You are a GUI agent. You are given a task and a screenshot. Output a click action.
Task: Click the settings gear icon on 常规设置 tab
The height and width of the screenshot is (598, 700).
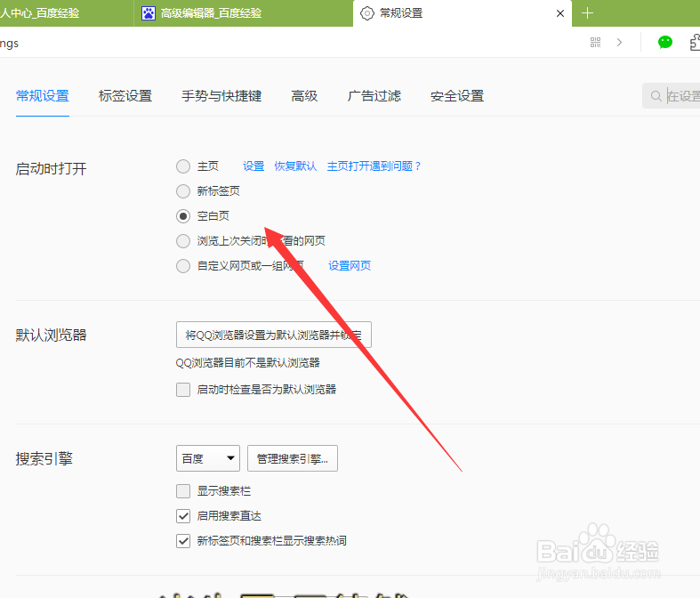click(367, 13)
